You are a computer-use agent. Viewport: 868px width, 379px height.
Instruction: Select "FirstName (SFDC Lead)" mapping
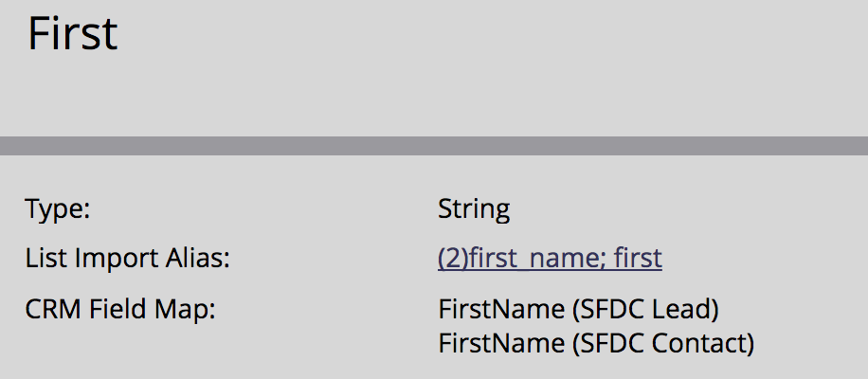pos(578,309)
